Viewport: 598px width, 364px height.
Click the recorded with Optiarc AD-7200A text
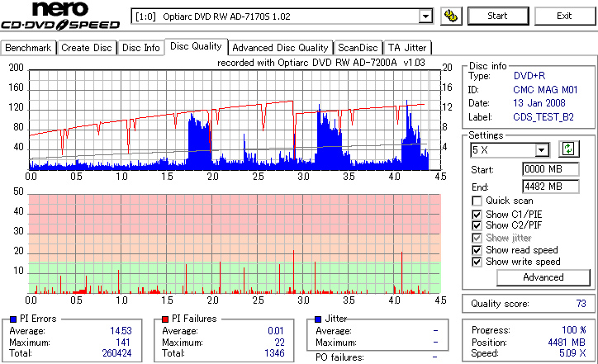(321, 63)
